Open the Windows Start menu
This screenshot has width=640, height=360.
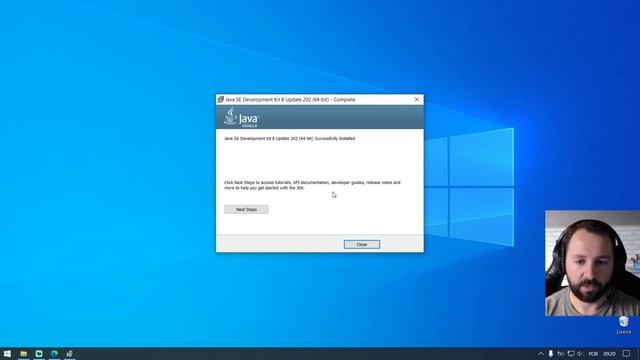(7, 353)
